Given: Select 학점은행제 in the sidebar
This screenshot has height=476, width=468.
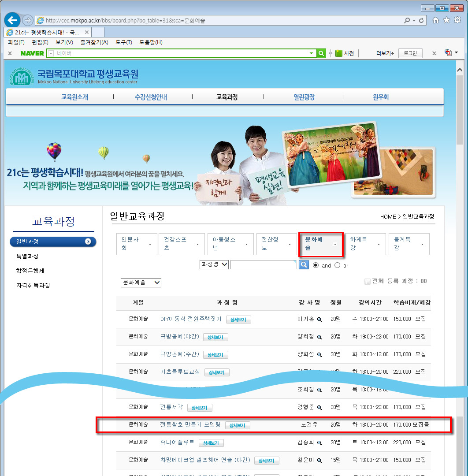Looking at the screenshot, I should click(30, 271).
